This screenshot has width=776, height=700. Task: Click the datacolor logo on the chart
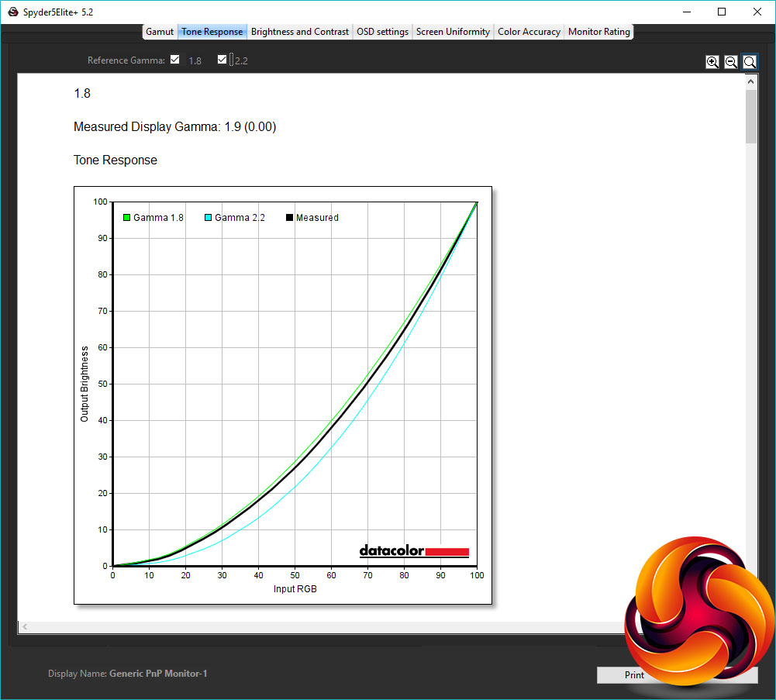pyautogui.click(x=414, y=551)
